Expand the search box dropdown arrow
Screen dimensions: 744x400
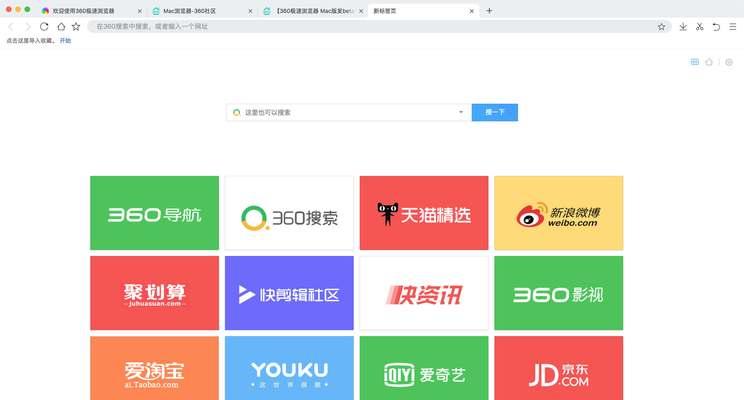pos(461,112)
